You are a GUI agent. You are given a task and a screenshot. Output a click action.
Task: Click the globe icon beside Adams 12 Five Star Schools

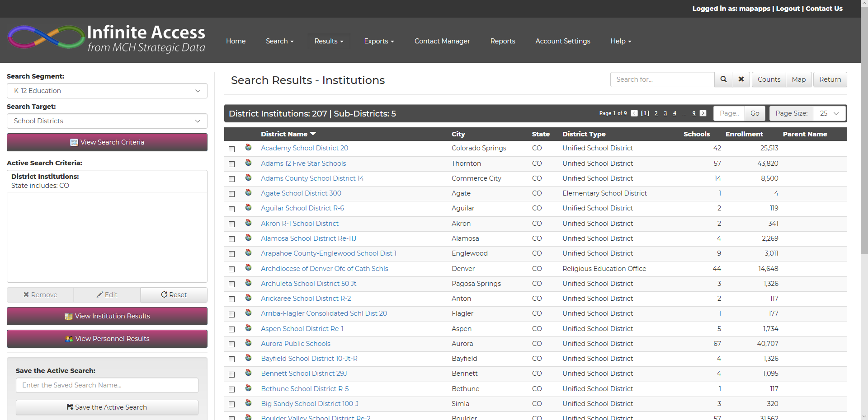249,163
